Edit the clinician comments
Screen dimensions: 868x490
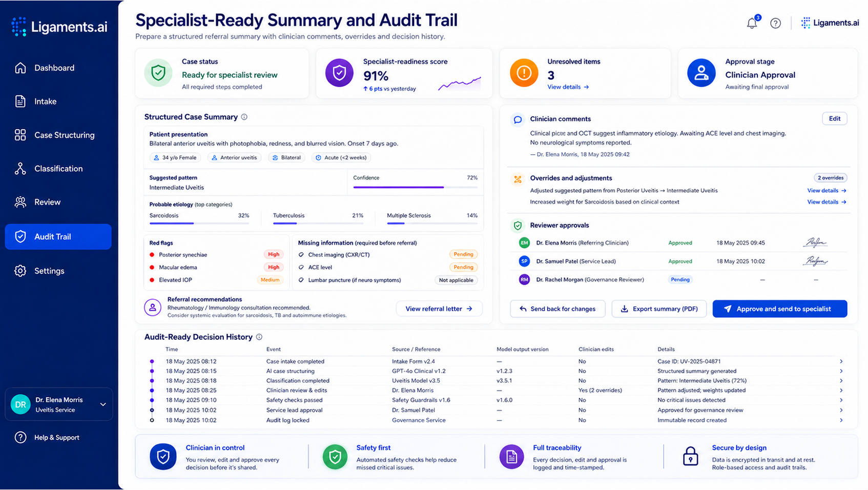[x=835, y=118]
